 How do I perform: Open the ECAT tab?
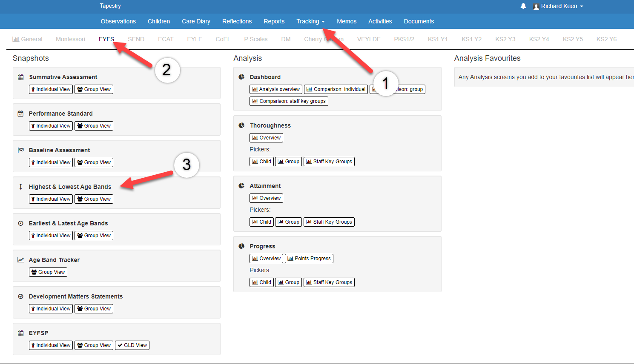[166, 39]
